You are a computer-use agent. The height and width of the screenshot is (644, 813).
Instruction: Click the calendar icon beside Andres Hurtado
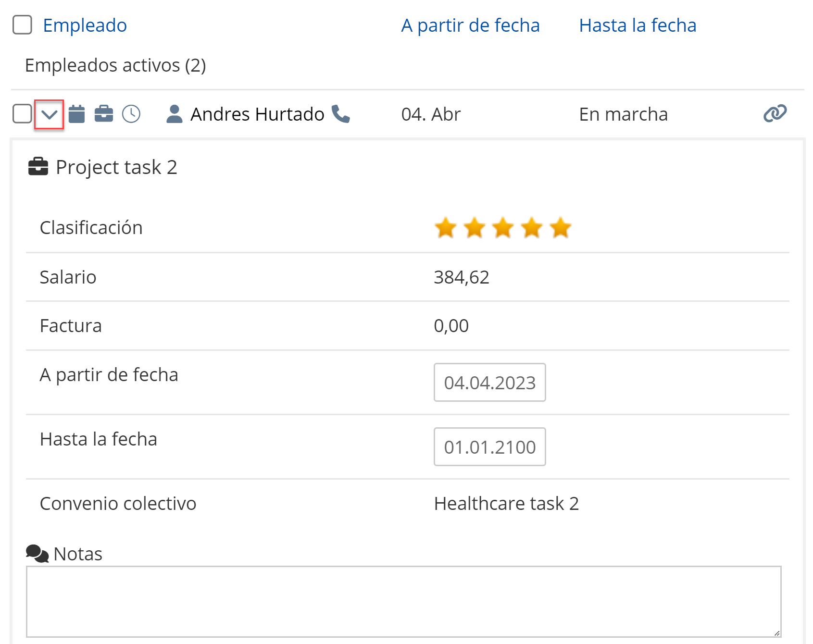point(76,114)
